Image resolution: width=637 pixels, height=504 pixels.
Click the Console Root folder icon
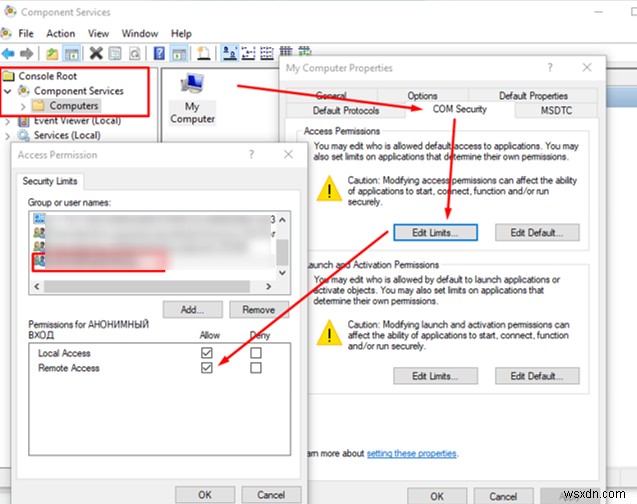pyautogui.click(x=9, y=76)
